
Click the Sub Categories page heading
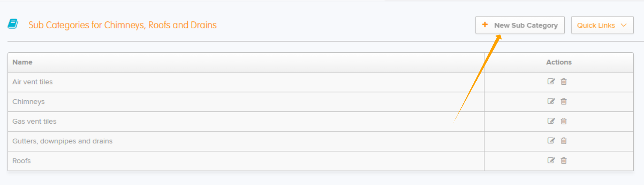coord(122,25)
